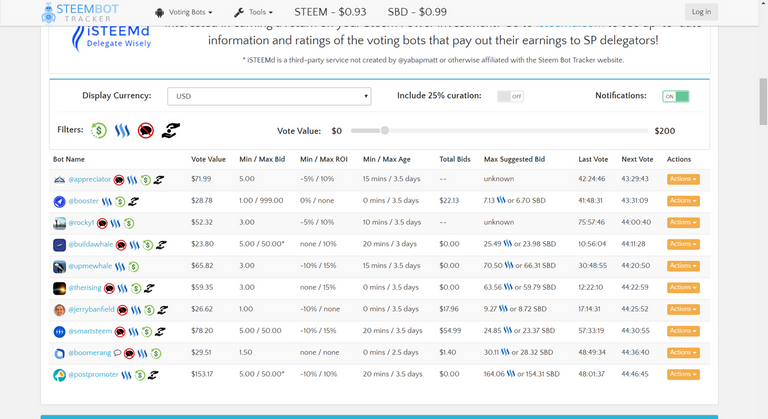Image resolution: width=768 pixels, height=419 pixels.
Task: Toggle the blue Steem currency filter icon
Action: click(x=122, y=130)
